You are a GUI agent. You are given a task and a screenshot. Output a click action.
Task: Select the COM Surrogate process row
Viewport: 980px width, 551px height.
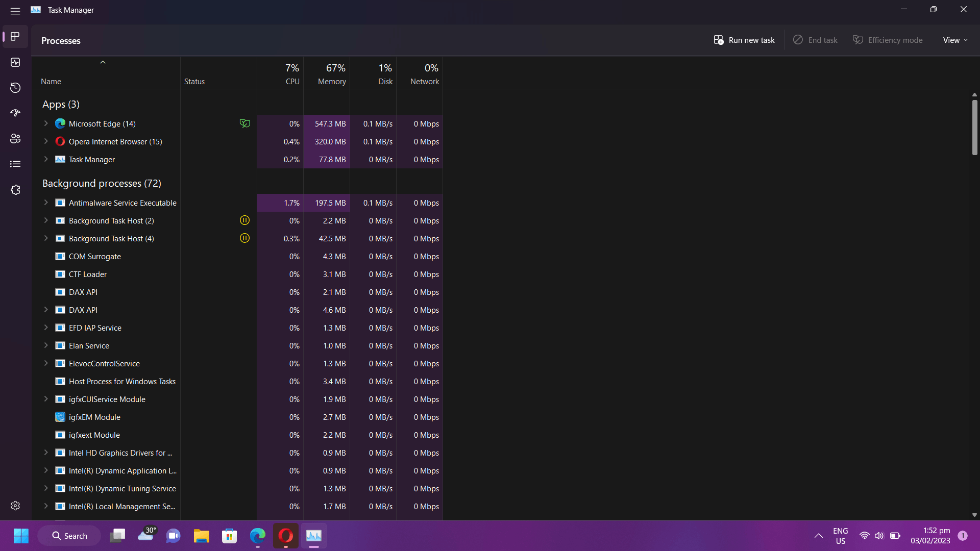point(95,257)
